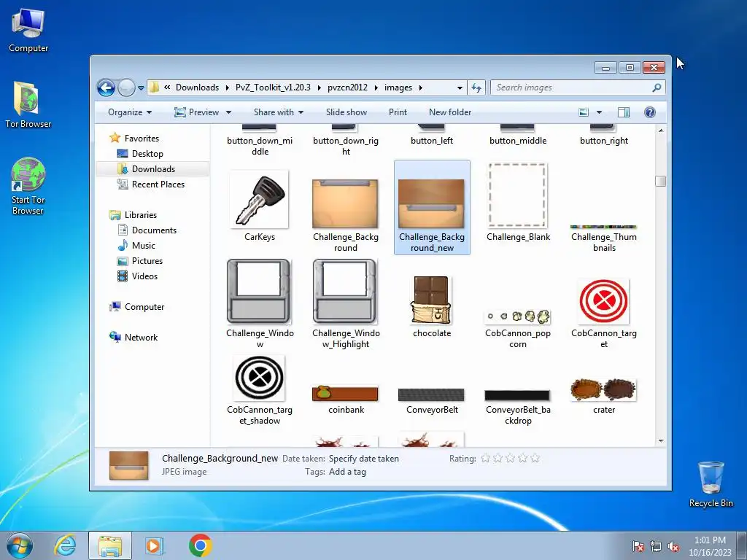The height and width of the screenshot is (560, 747).
Task: Launch Internet Explorer from taskbar
Action: point(65,545)
